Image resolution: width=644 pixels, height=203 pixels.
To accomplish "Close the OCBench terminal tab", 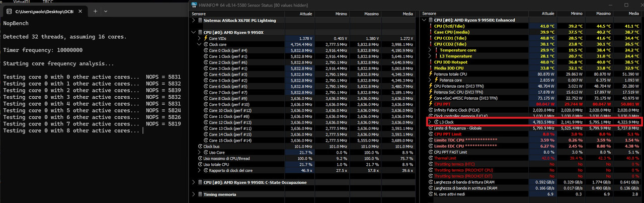I will tap(80, 11).
